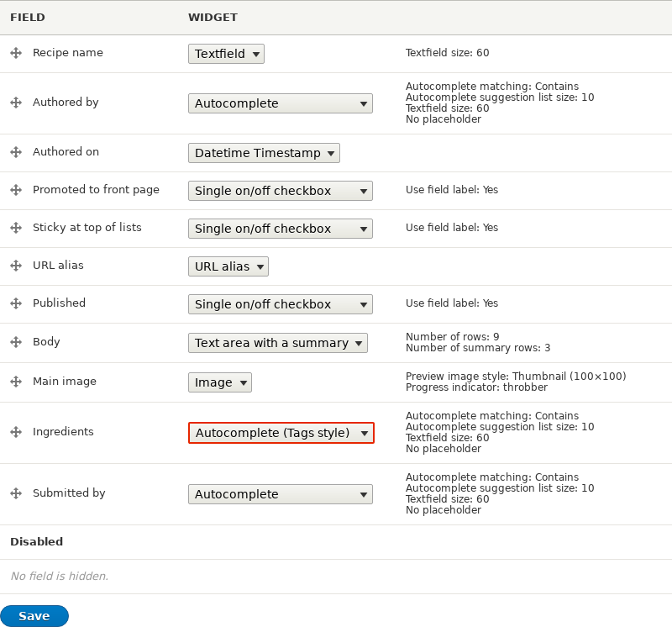Click the Published row drag handle

click(16, 303)
